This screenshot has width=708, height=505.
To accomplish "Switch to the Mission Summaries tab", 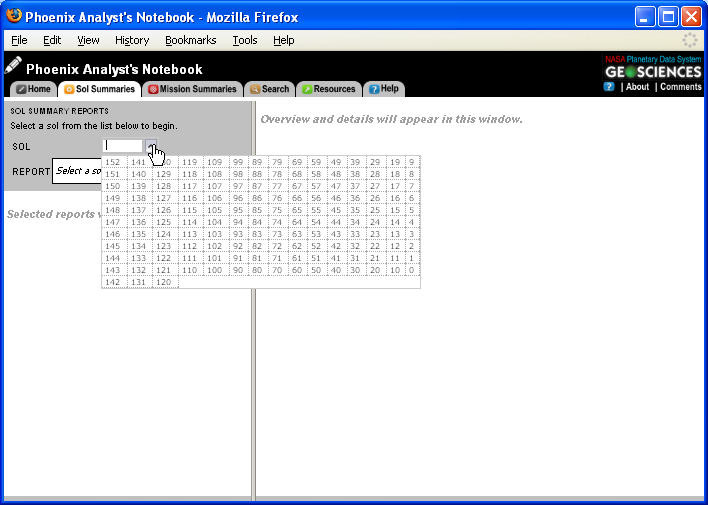I will (x=192, y=89).
